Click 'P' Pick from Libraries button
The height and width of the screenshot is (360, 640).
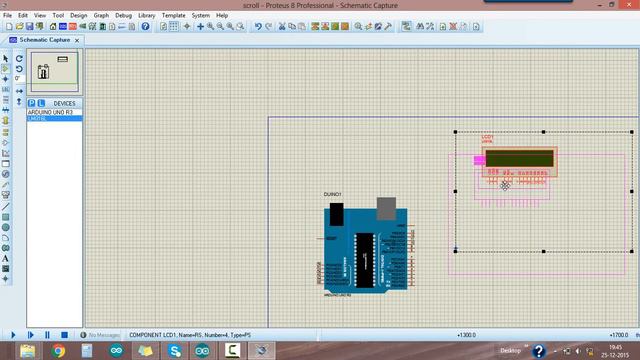point(31,103)
